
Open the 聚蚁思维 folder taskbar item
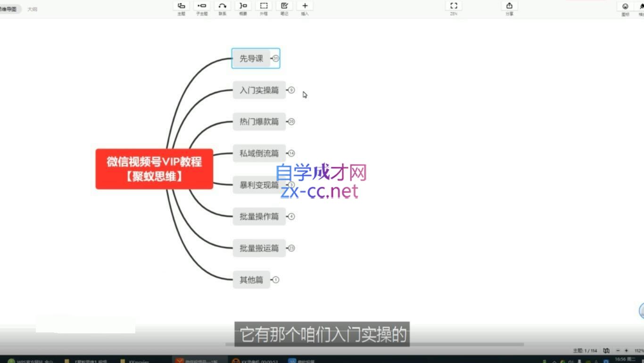86,360
